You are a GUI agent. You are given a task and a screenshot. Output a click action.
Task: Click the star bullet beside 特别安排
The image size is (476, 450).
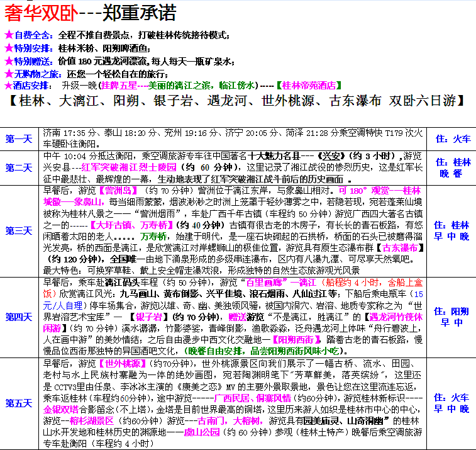(8, 48)
